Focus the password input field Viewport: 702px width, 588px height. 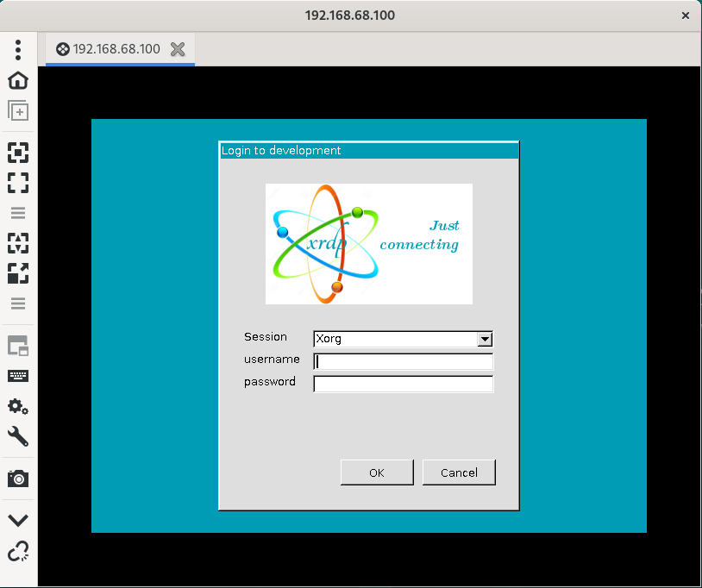[x=403, y=384]
